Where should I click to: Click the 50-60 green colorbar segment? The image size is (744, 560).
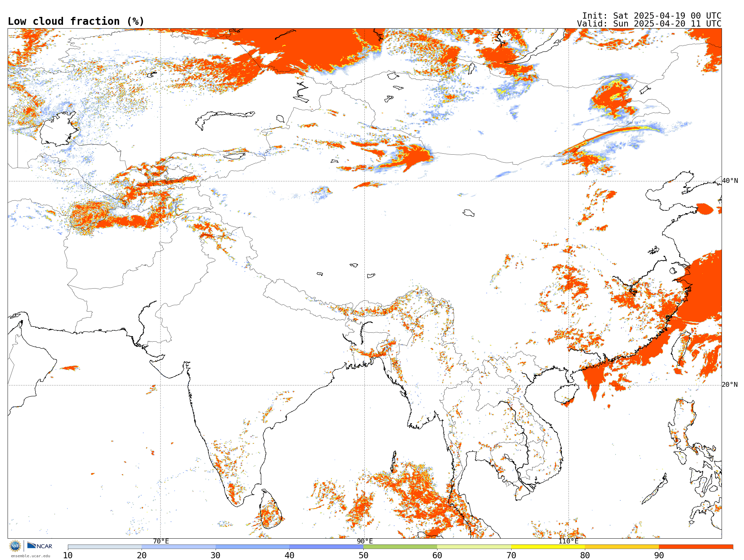point(400,547)
